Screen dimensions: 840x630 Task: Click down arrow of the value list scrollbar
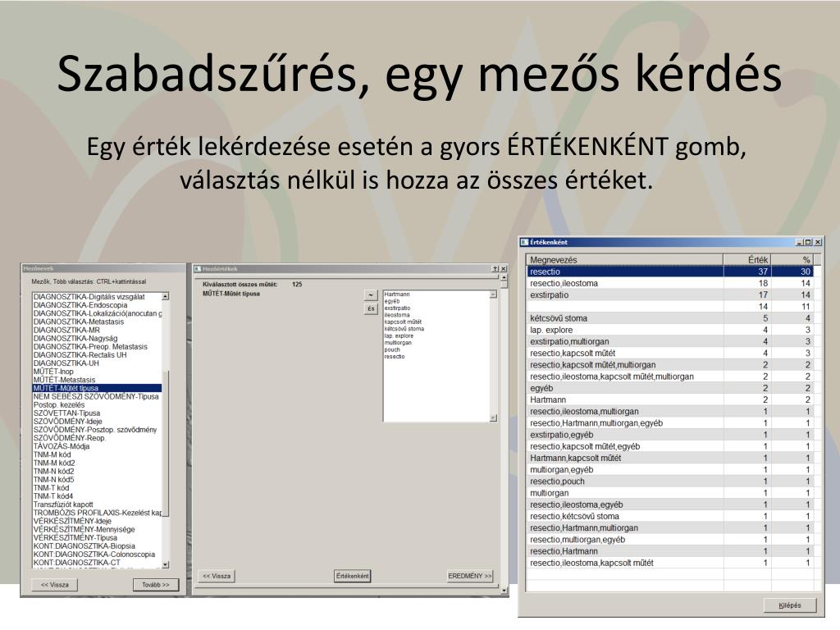coord(493,418)
